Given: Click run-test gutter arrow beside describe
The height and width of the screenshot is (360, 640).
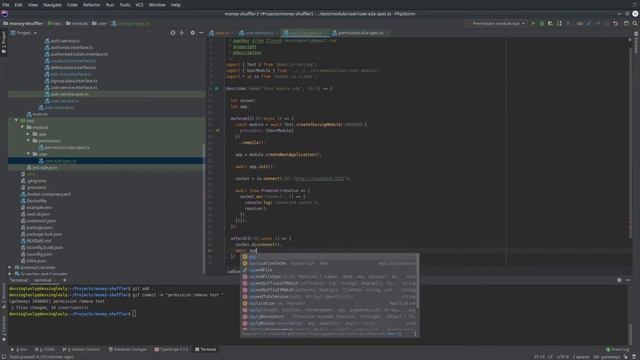Looking at the screenshot, I should (217, 88).
